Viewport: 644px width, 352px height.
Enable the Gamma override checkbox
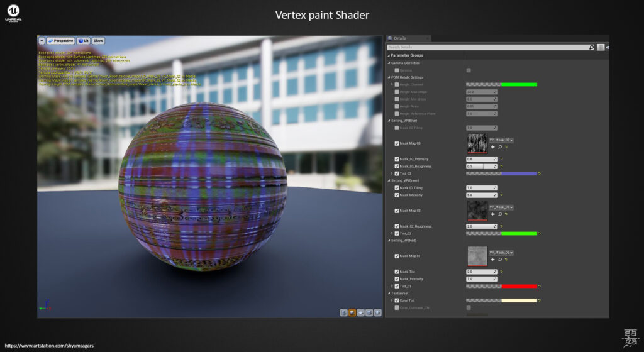[x=397, y=70]
